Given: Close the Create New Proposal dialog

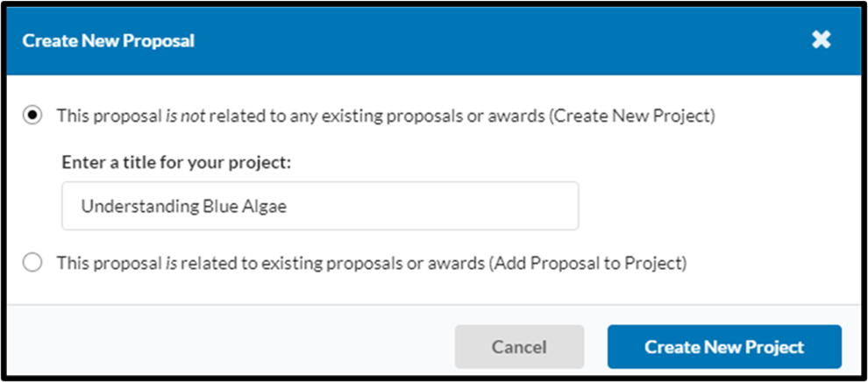Looking at the screenshot, I should 821,40.
